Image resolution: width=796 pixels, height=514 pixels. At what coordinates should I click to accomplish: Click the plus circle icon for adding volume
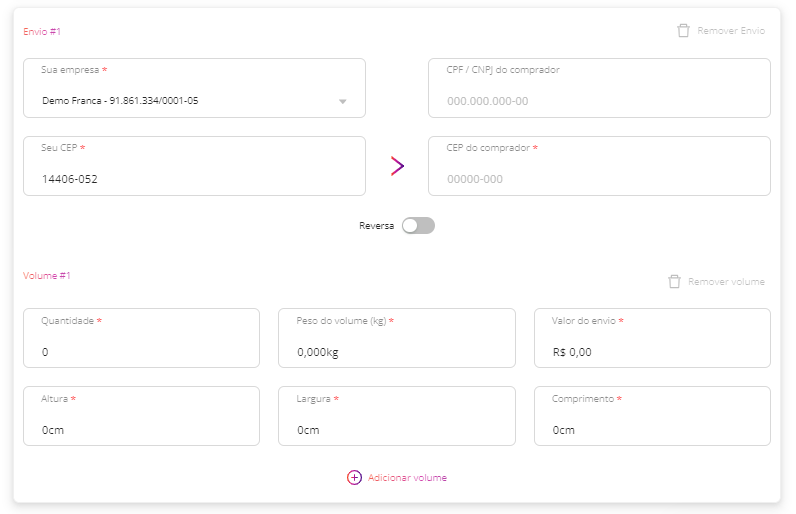point(354,477)
